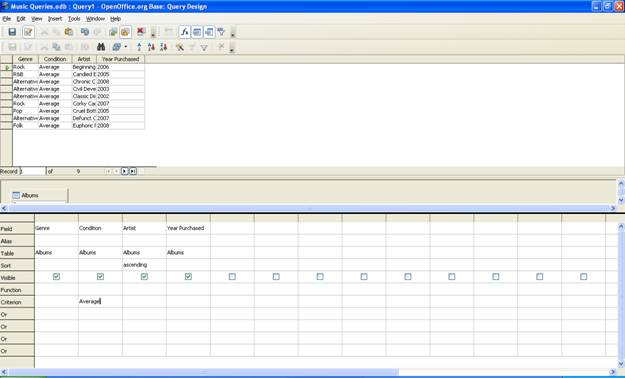Click the Distinct Values funnel icon
The width and height of the screenshot is (625, 378).
tap(221, 32)
